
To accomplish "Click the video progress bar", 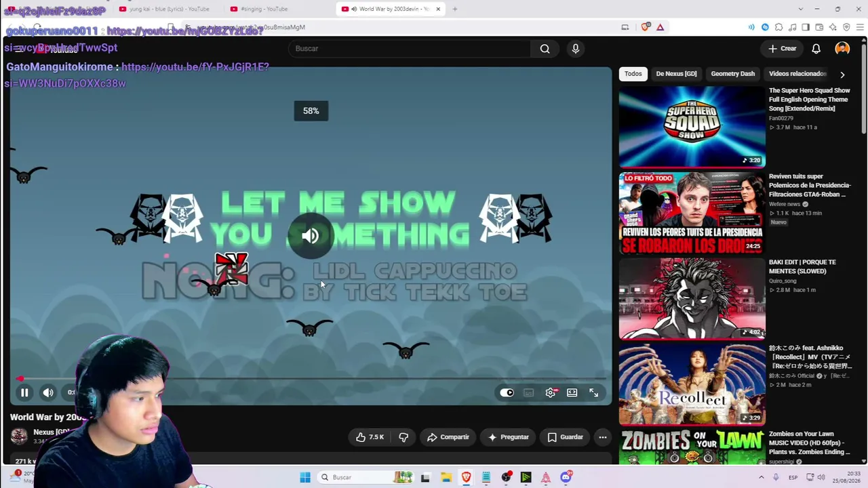I will [x=311, y=379].
